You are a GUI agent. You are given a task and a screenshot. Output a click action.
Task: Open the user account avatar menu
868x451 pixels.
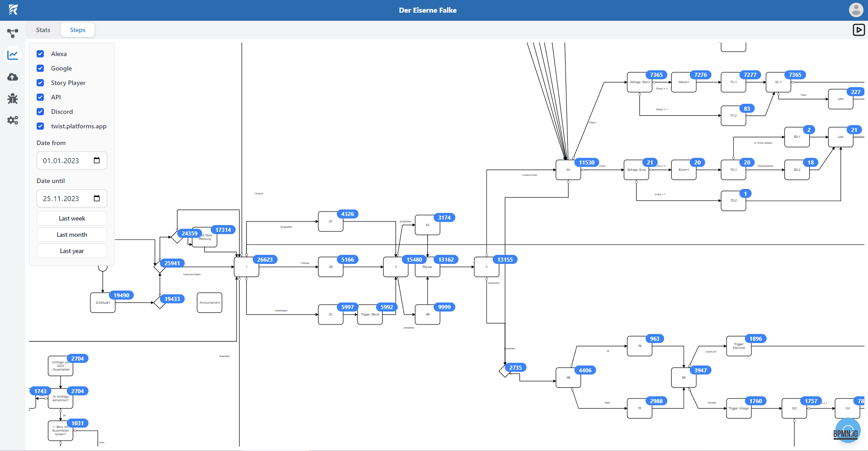pos(856,9)
